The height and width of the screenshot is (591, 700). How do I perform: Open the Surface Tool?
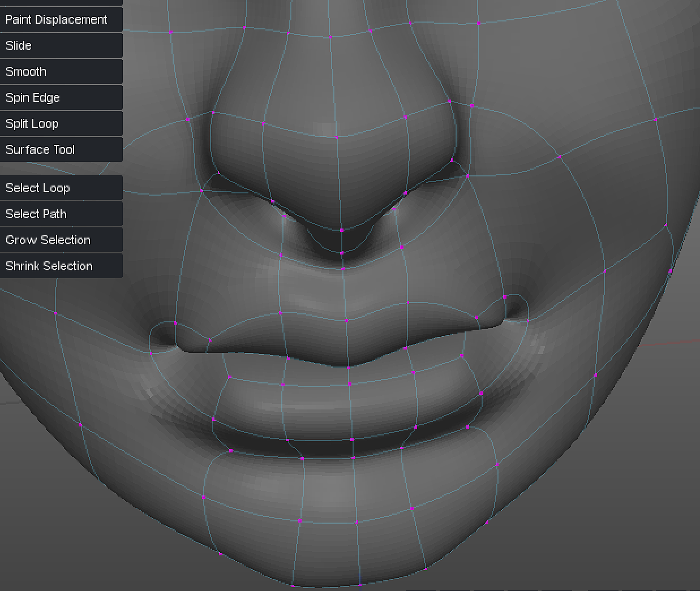click(61, 149)
